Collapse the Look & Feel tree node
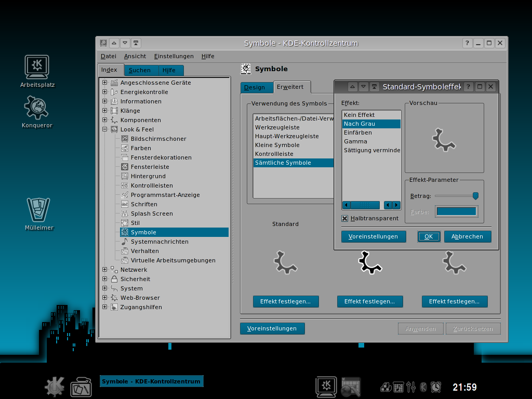This screenshot has width=532, height=399. 105,129
